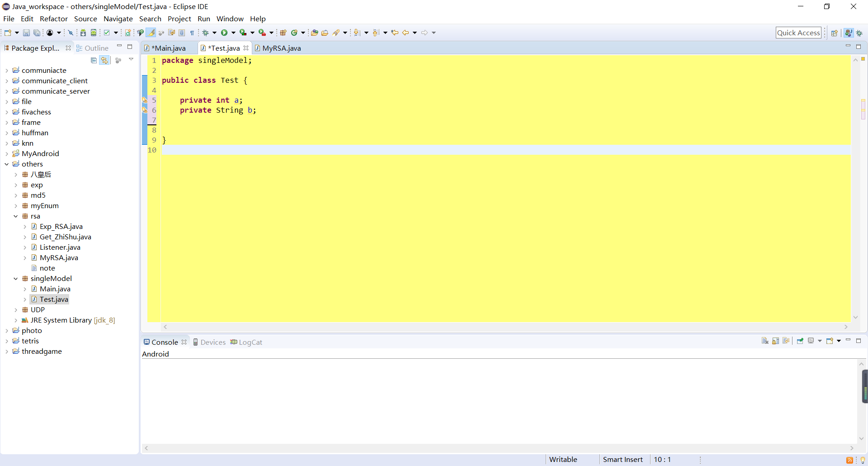Click the New Java Class icon
Screen dimensions: 868x466
(294, 33)
